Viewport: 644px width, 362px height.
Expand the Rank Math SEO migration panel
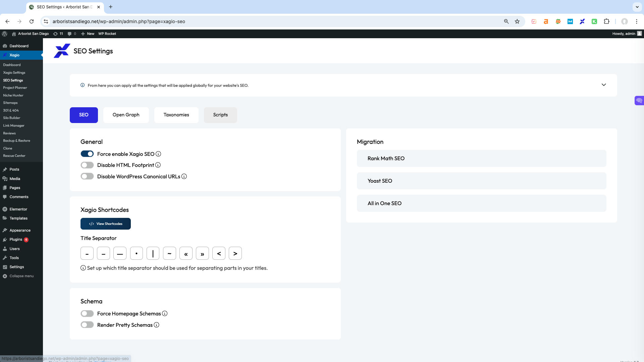coord(482,159)
